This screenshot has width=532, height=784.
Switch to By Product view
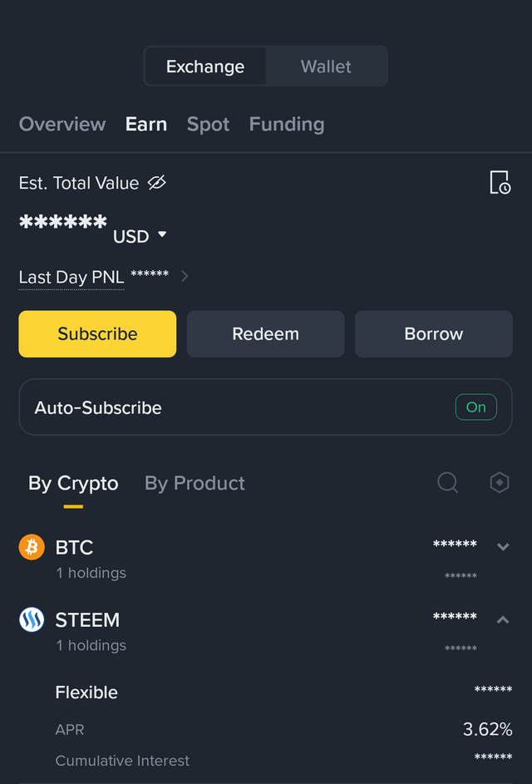[x=195, y=483]
